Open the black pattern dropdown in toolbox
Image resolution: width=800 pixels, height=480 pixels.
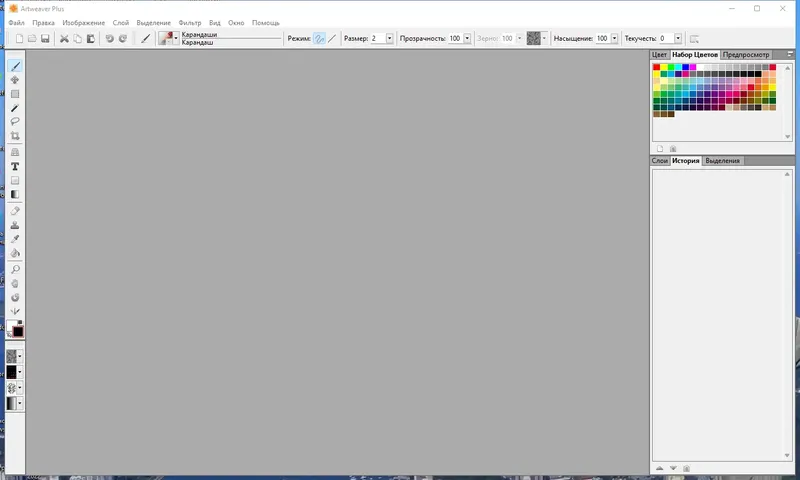click(x=19, y=372)
